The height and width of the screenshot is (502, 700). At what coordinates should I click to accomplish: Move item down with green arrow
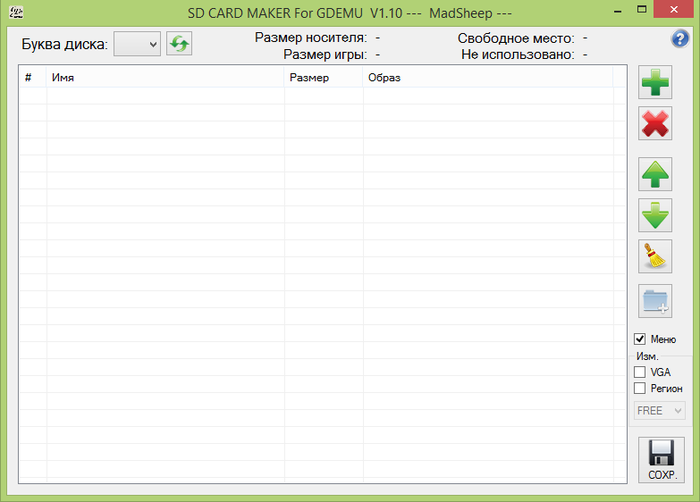coord(656,215)
